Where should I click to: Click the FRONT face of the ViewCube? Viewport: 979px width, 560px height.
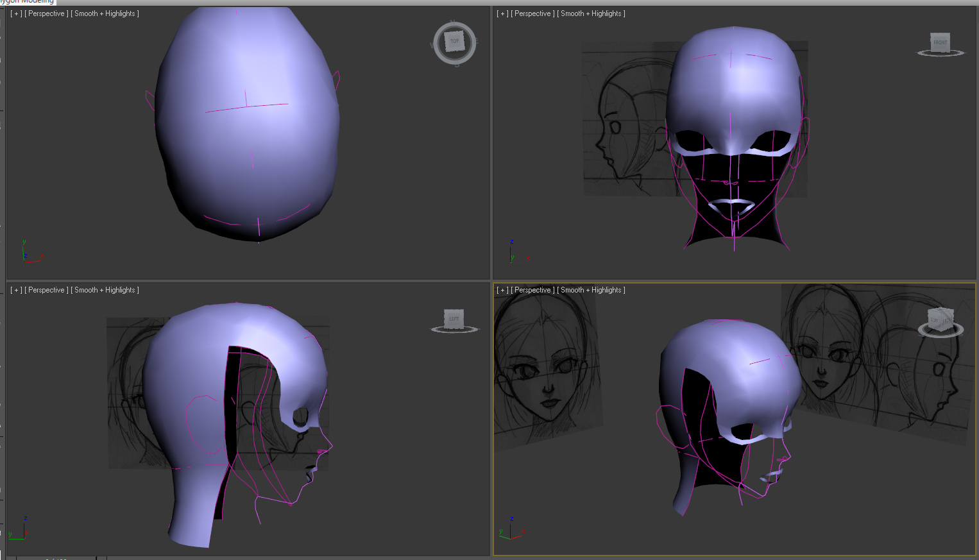pyautogui.click(x=940, y=42)
